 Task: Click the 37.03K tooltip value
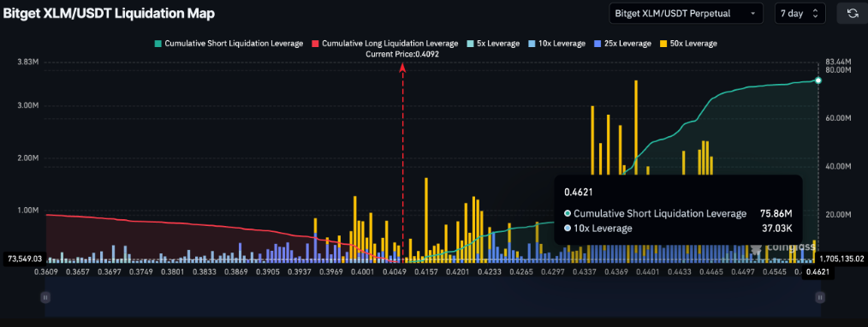tap(777, 228)
